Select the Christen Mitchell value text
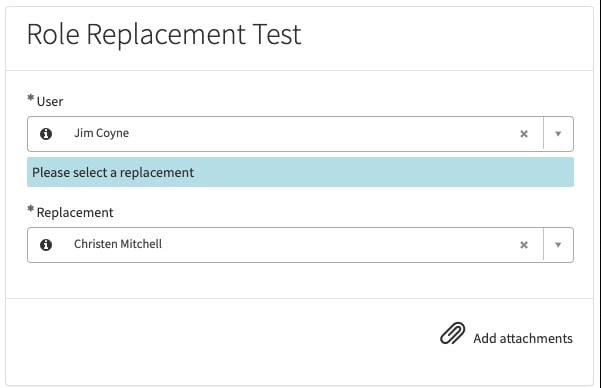The width and height of the screenshot is (601, 388). pyautogui.click(x=118, y=244)
